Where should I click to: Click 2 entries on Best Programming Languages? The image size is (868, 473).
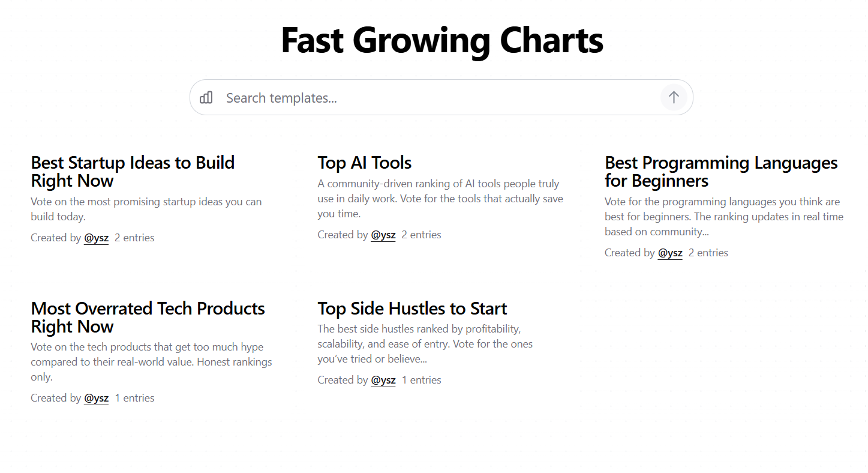point(708,252)
